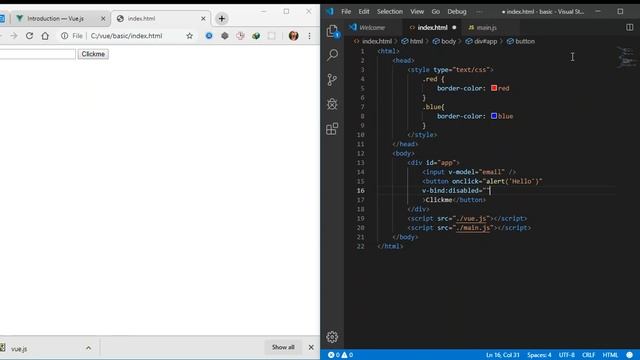Select the index.html editor tab
The image size is (640, 360).
(432, 27)
